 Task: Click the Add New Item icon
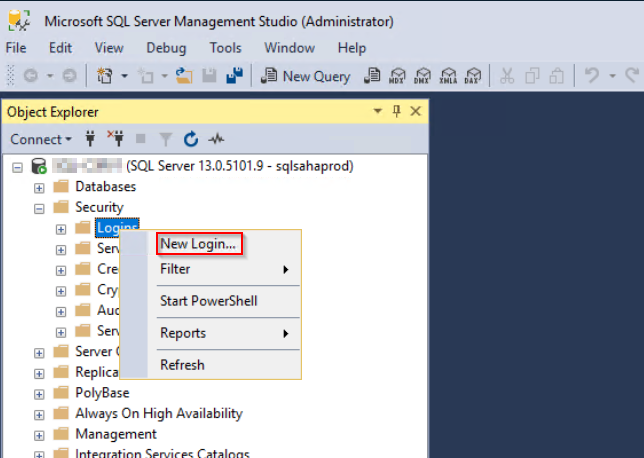[146, 76]
